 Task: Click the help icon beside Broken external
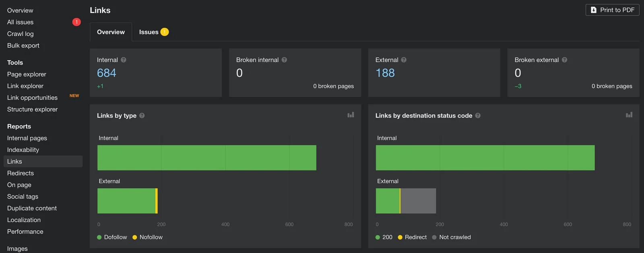pos(564,60)
